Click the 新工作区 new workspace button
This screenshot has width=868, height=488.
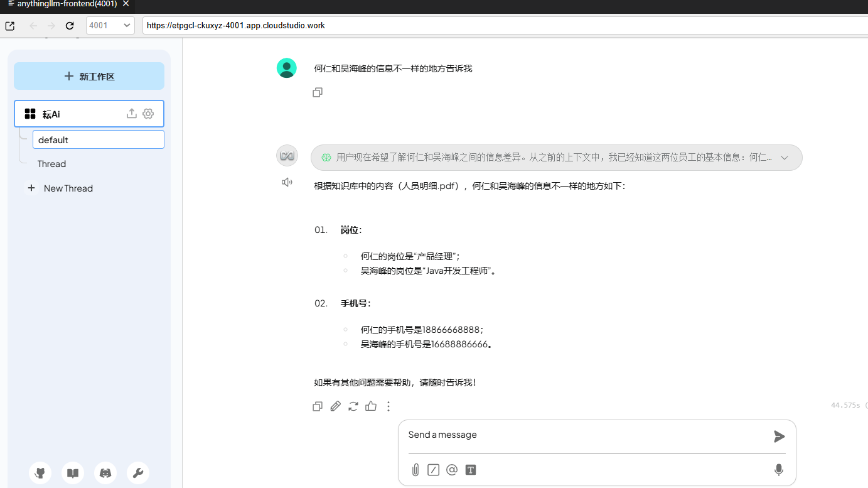click(89, 76)
